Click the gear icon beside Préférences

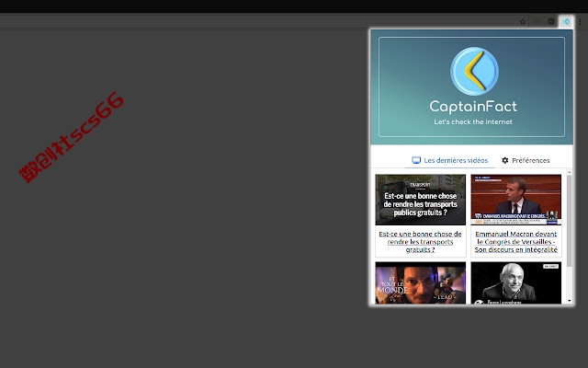tap(505, 160)
